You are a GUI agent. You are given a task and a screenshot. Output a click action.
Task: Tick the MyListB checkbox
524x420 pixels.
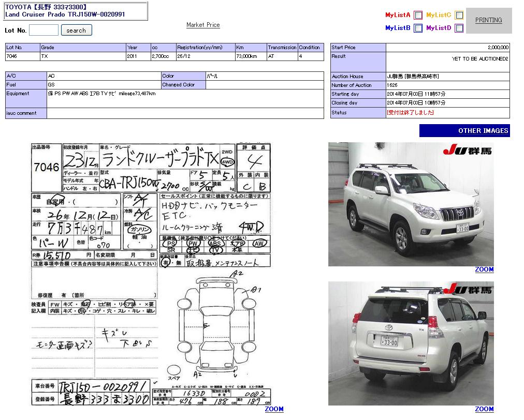(418, 28)
